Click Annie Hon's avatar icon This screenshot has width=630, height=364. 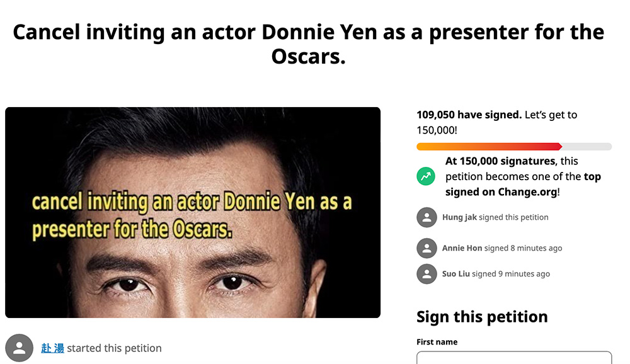coord(427,248)
